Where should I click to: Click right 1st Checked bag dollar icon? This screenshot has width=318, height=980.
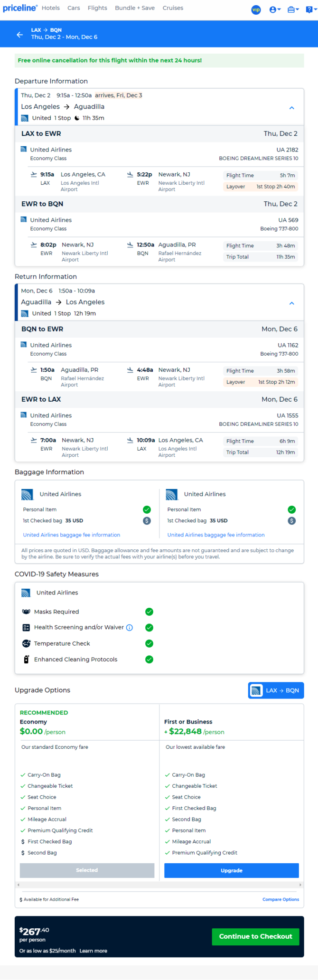pos(291,521)
